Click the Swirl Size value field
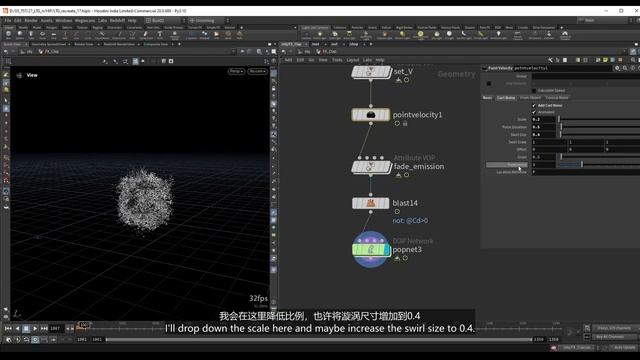 (x=543, y=135)
